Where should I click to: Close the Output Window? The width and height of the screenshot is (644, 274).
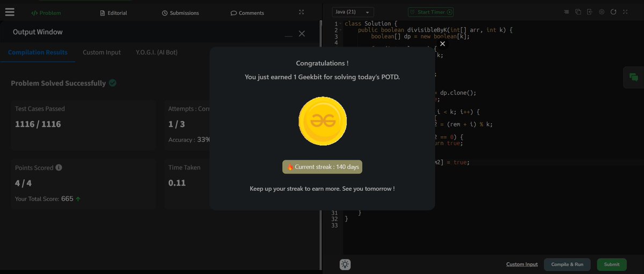302,33
